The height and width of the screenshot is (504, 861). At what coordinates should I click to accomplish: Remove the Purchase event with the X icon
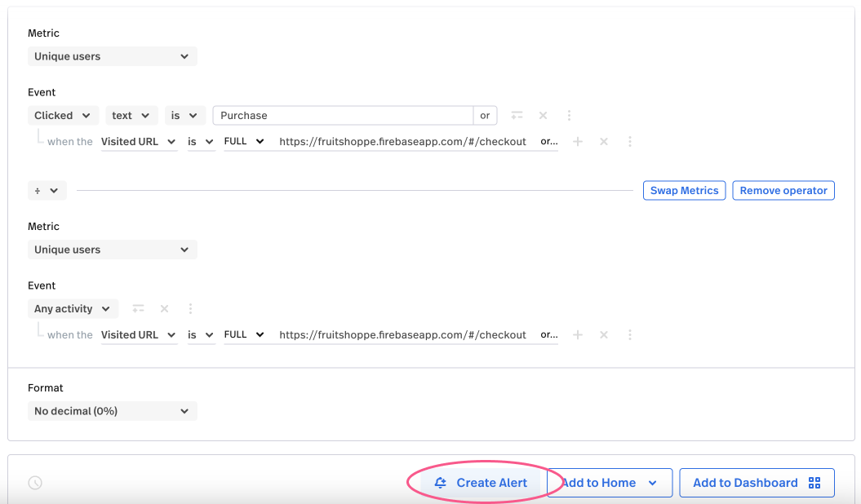(543, 115)
